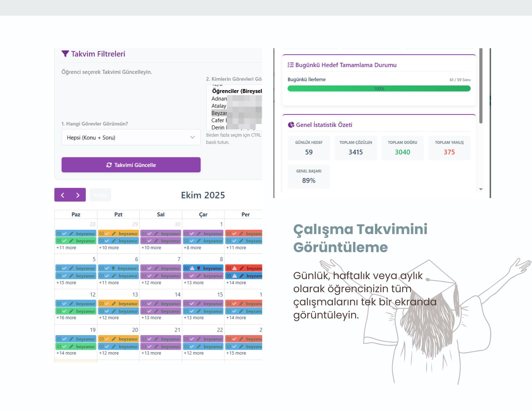532x411 pixels.
Task: Open the Hepsi (Konu + Soru) dropdown
Action: point(131,138)
